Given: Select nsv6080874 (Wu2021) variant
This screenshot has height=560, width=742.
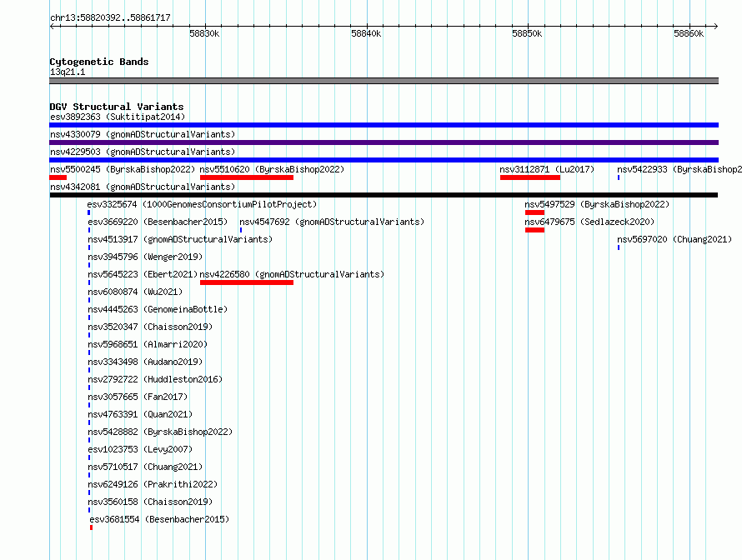Looking at the screenshot, I should [135, 292].
